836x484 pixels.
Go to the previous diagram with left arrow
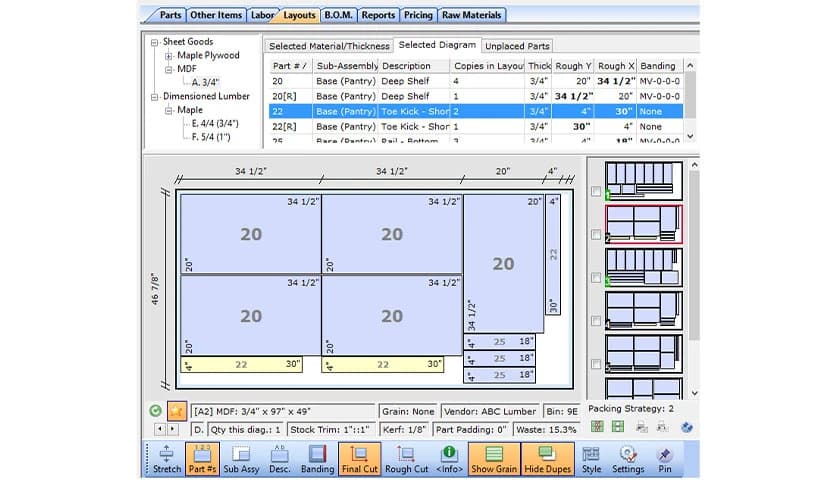pyautogui.click(x=159, y=429)
